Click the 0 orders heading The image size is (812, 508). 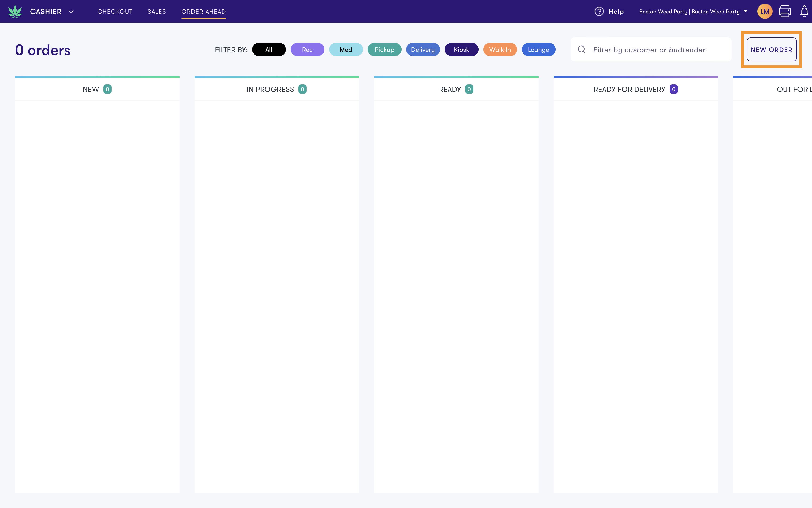coord(43,50)
